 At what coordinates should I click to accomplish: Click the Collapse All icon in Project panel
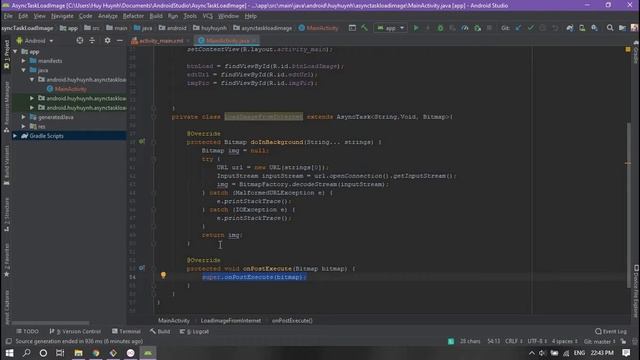[x=92, y=40]
